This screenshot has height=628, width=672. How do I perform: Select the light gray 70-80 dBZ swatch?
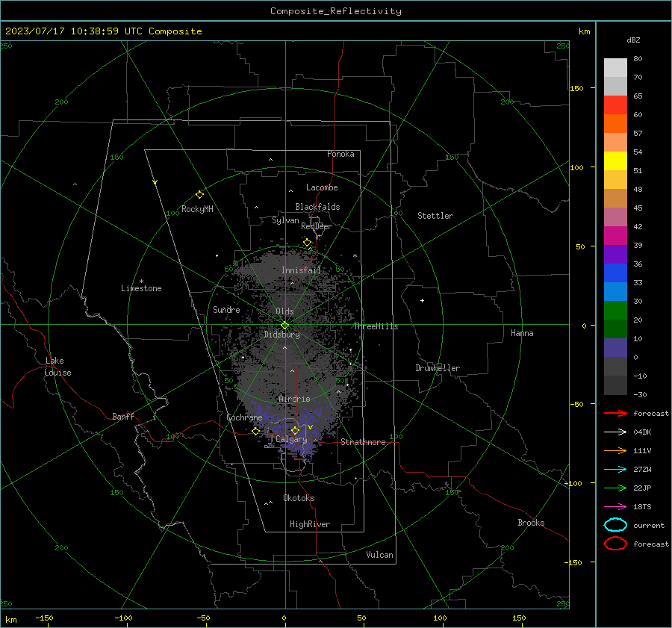click(x=615, y=68)
